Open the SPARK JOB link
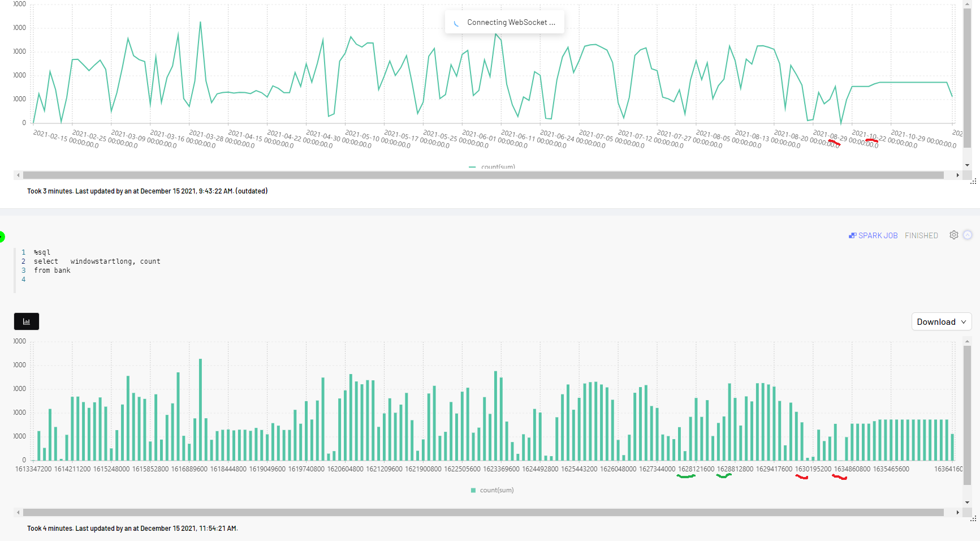This screenshot has height=541, width=980. point(873,235)
